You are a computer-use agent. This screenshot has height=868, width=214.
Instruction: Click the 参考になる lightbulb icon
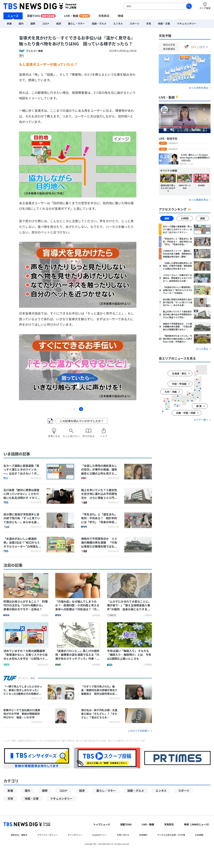(54, 431)
